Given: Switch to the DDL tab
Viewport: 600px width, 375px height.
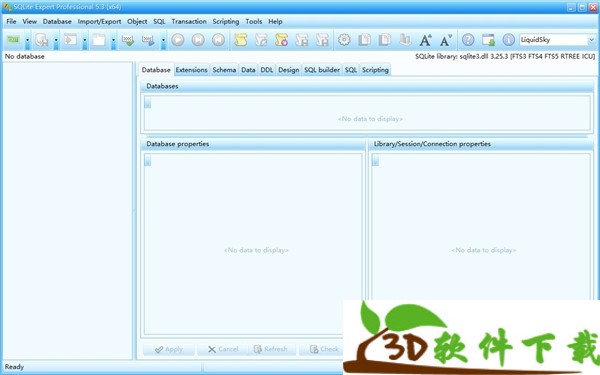Looking at the screenshot, I should click(267, 70).
